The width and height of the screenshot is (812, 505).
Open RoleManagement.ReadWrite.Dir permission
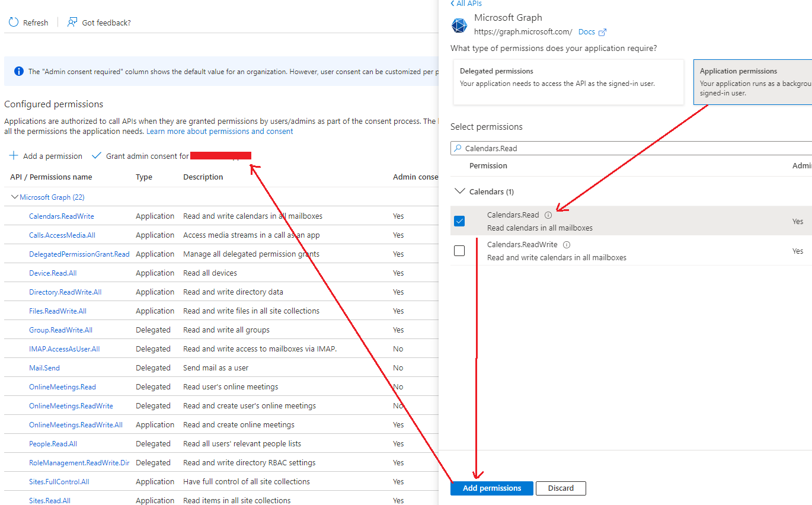tap(79, 463)
